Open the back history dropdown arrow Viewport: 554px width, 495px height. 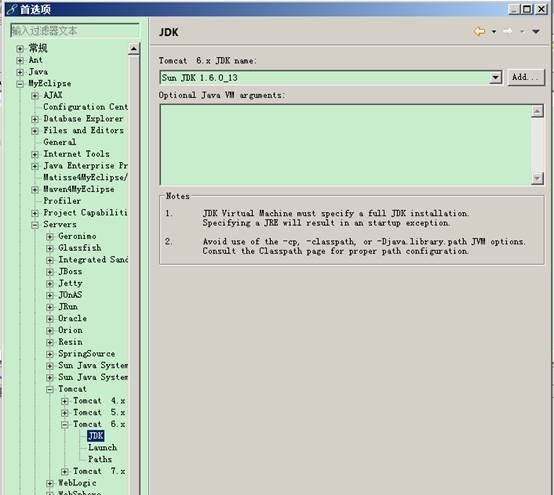[494, 32]
